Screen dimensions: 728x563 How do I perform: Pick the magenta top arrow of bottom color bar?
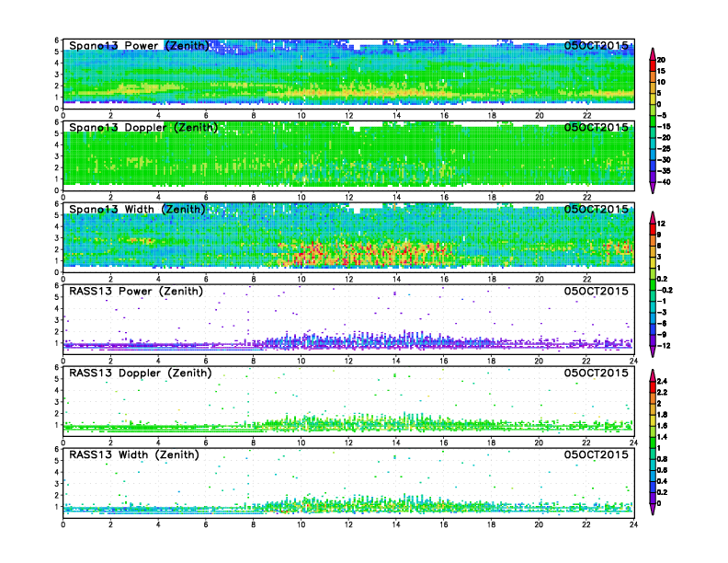(x=653, y=375)
